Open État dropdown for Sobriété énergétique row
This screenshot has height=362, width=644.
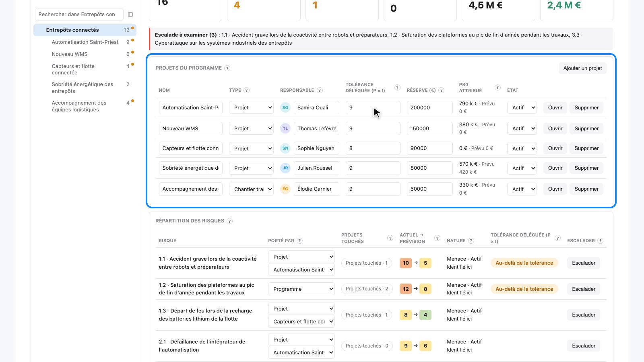coord(522,168)
